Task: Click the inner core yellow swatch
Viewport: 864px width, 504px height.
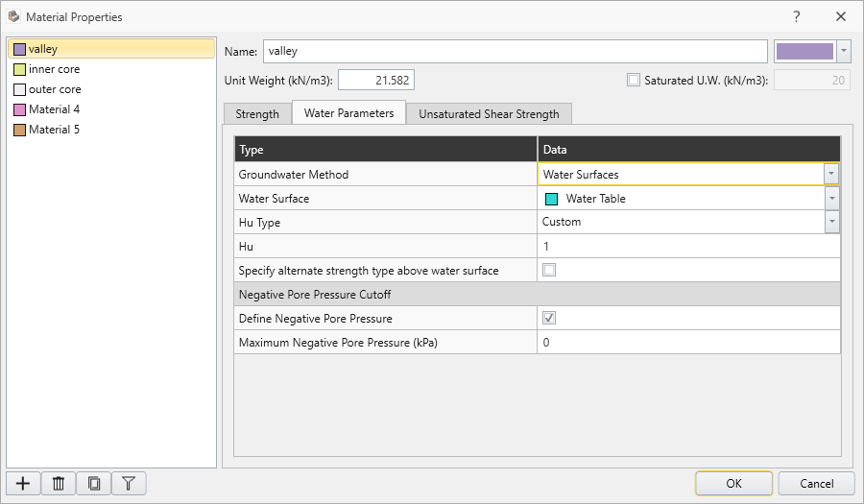Action: click(x=20, y=69)
